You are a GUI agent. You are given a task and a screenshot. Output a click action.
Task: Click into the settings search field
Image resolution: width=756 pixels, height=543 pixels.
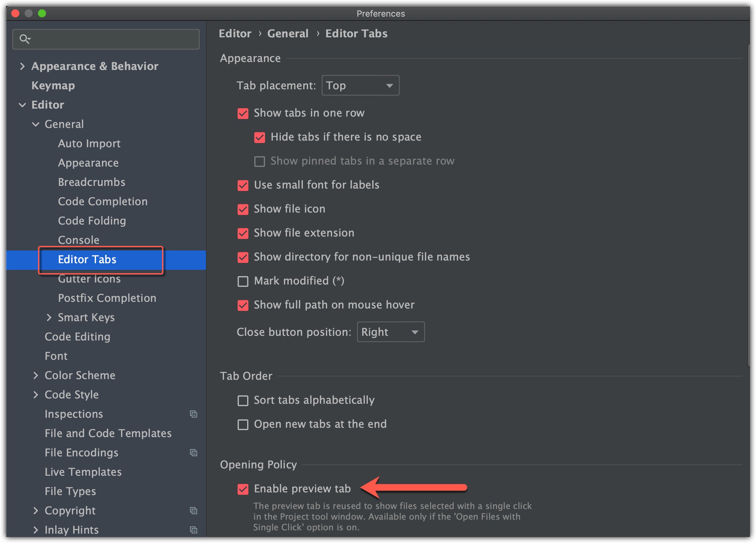coord(113,39)
